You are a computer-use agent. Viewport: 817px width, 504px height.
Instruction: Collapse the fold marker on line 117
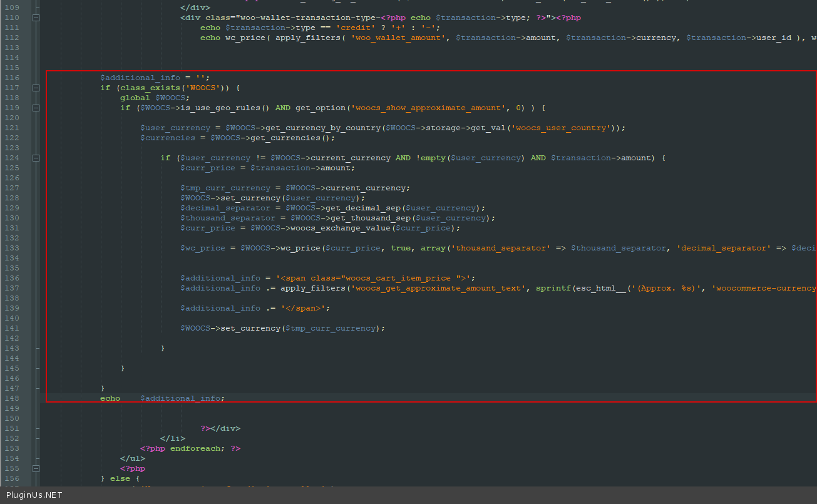[x=36, y=88]
